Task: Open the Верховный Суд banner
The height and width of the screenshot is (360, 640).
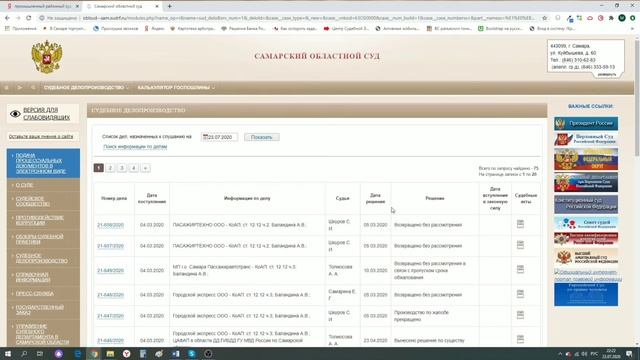Action: click(586, 139)
